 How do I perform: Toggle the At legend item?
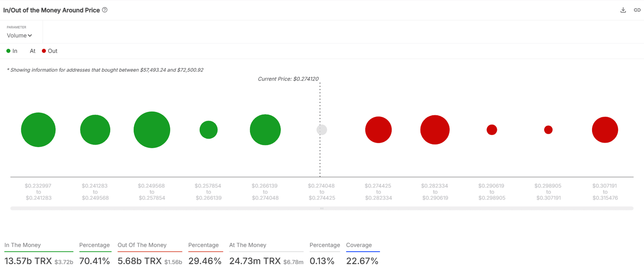click(32, 51)
